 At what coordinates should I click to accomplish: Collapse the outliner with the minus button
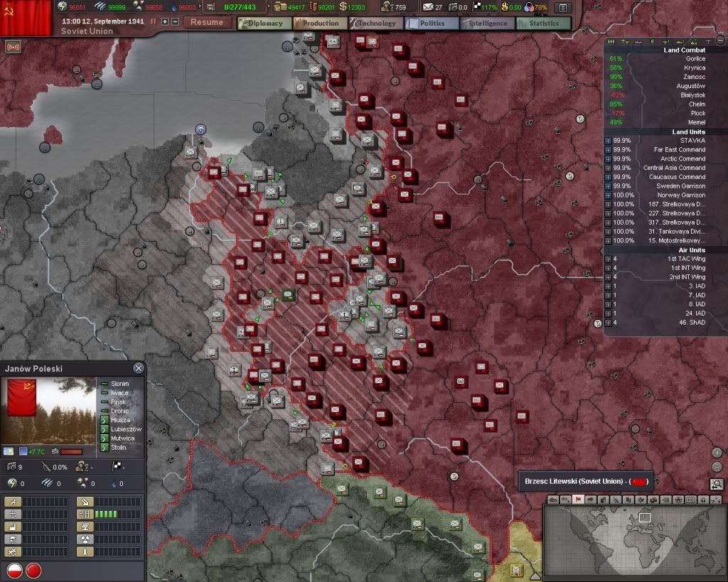point(720,41)
